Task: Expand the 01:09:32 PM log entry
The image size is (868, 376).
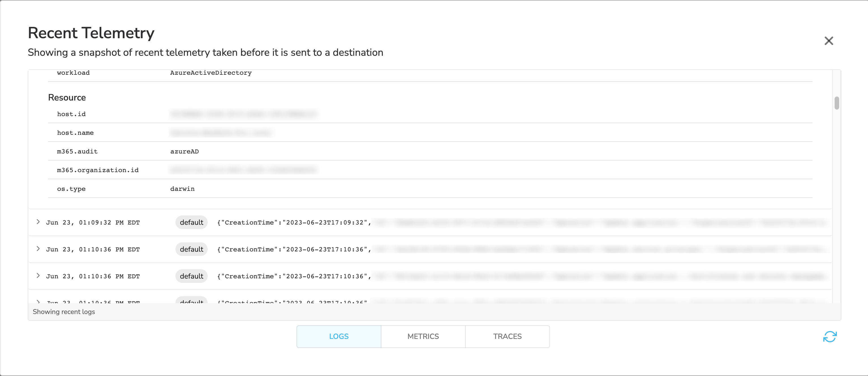Action: (38, 222)
